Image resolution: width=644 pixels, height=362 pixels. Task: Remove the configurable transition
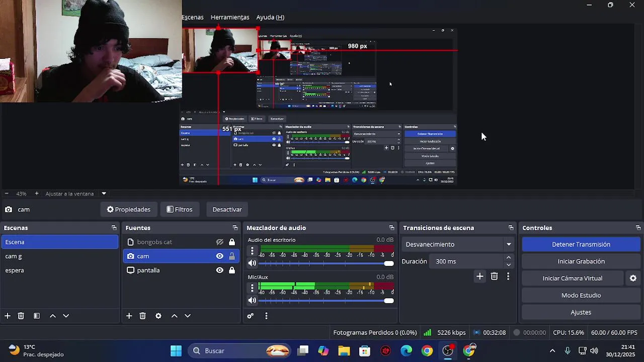[x=494, y=276]
